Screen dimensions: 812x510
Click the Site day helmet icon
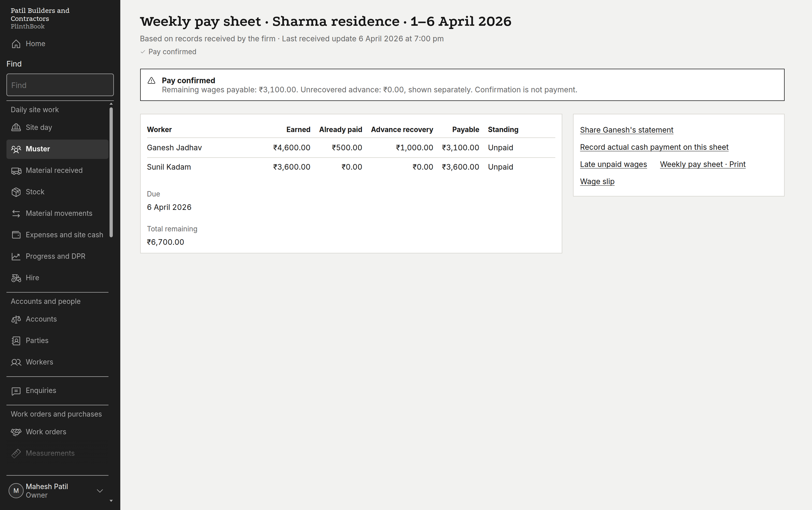(x=16, y=127)
